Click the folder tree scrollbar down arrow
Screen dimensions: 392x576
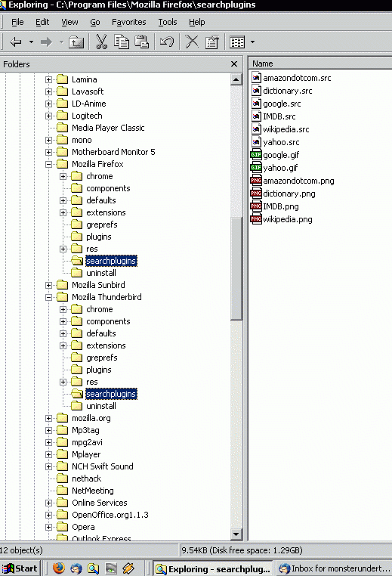(236, 534)
